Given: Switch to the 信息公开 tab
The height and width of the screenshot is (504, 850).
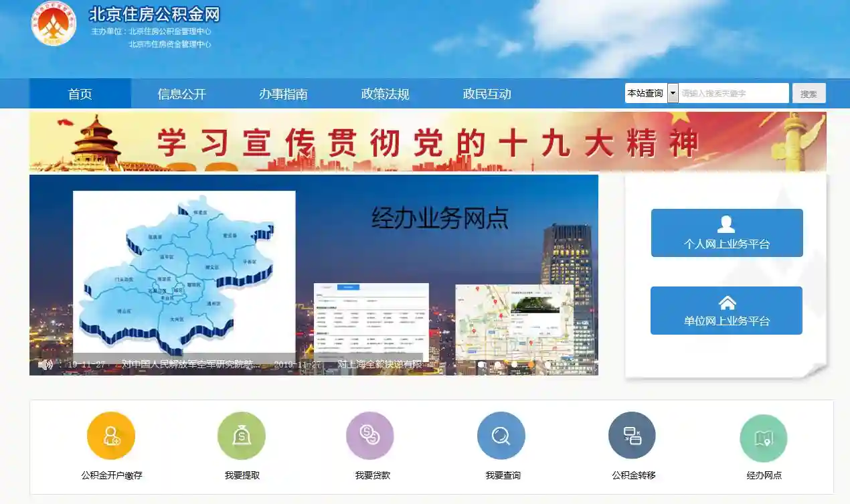Looking at the screenshot, I should click(x=181, y=94).
